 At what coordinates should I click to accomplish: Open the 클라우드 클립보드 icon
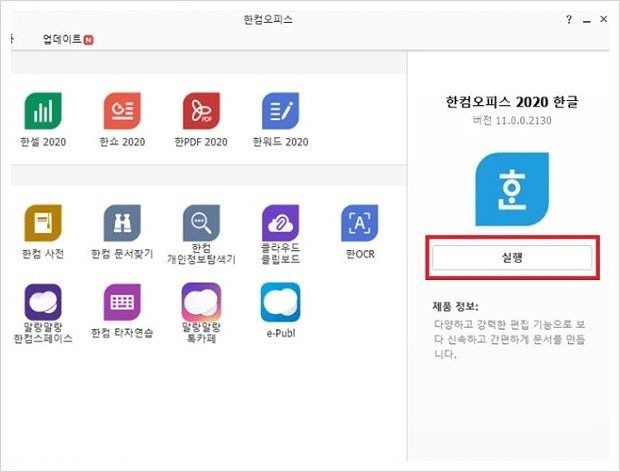point(280,223)
